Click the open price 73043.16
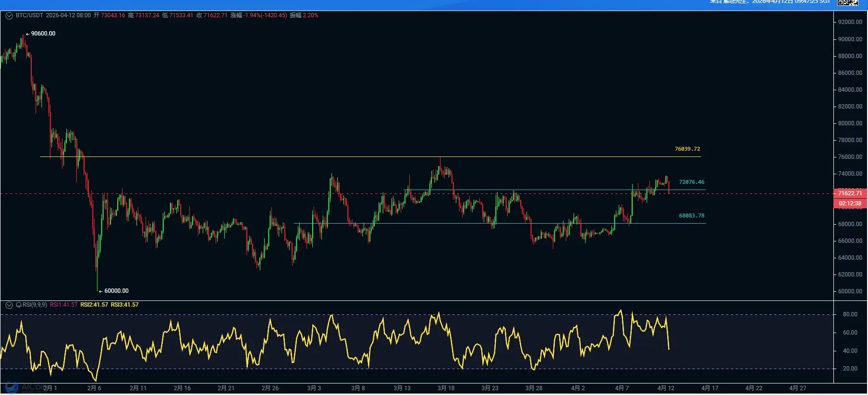This screenshot has width=868, height=395. coord(113,15)
